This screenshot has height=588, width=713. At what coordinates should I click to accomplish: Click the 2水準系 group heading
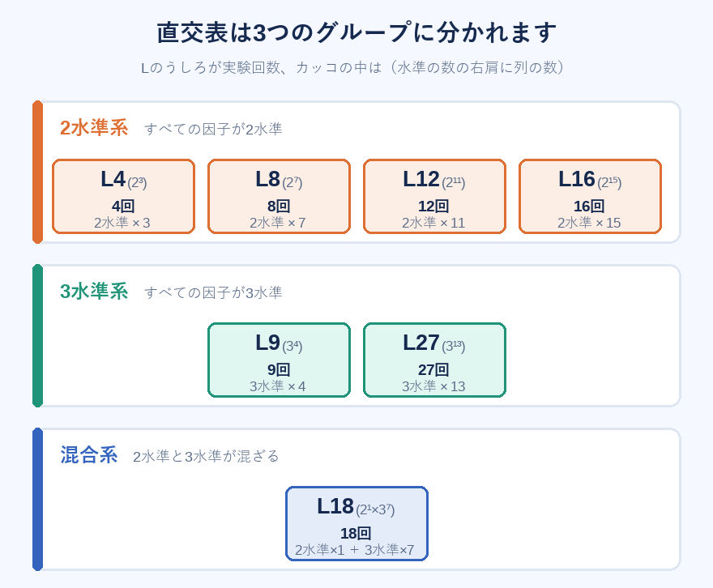(94, 128)
